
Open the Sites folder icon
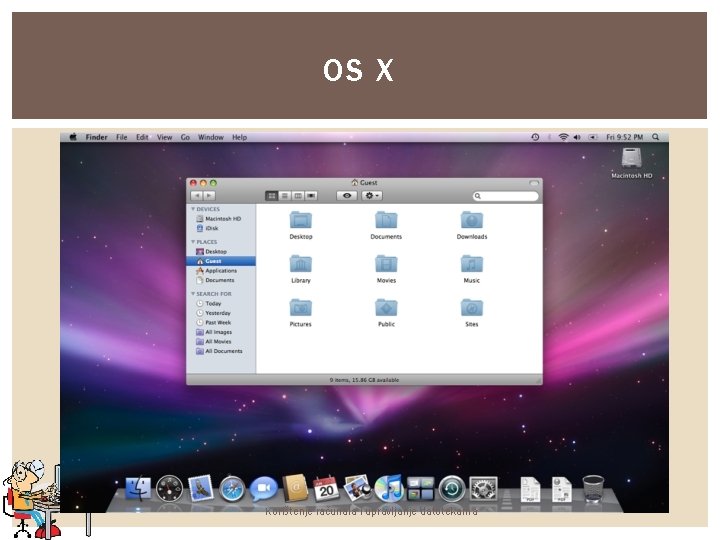[x=472, y=308]
